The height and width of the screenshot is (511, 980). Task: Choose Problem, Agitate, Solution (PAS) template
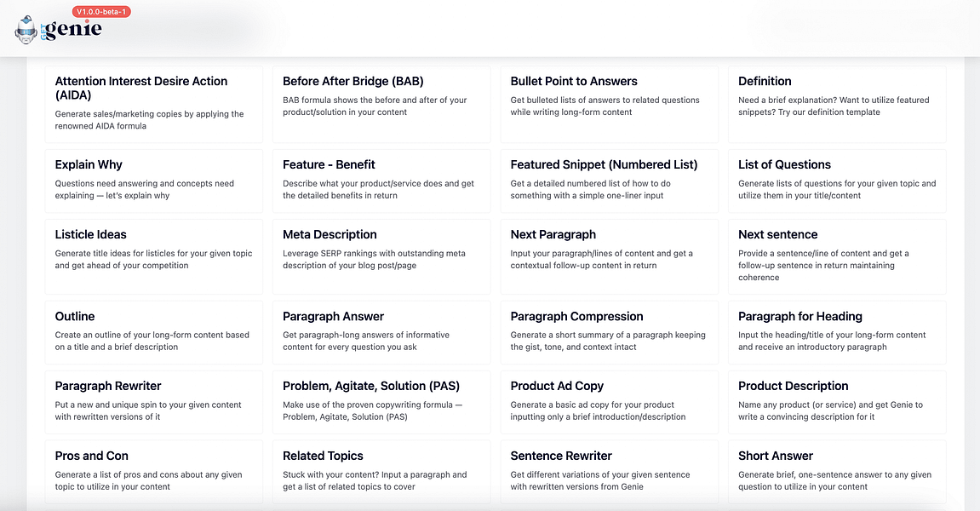(x=381, y=402)
